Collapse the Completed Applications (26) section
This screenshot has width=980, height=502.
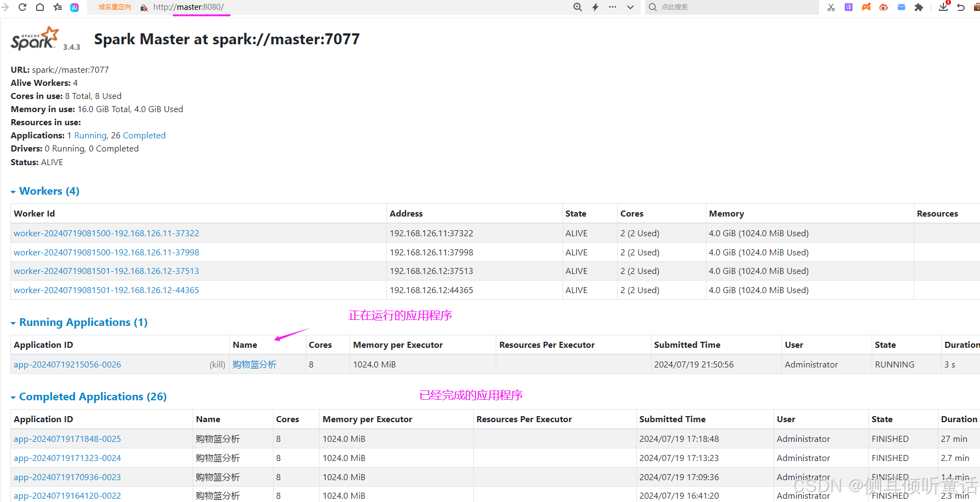coord(89,397)
